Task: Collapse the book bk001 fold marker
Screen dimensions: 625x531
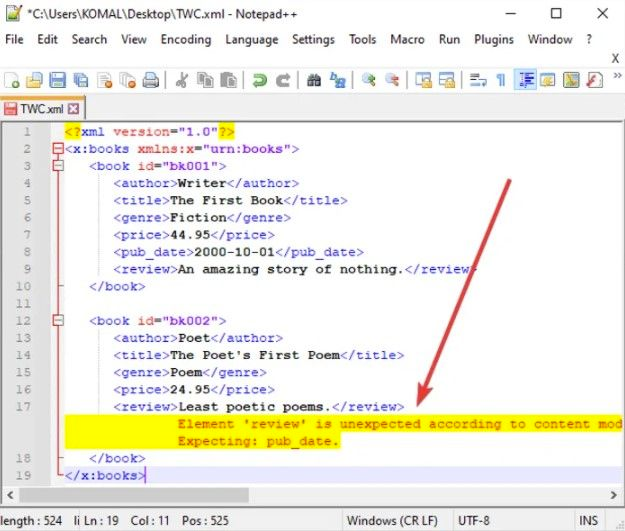Action: (57, 166)
